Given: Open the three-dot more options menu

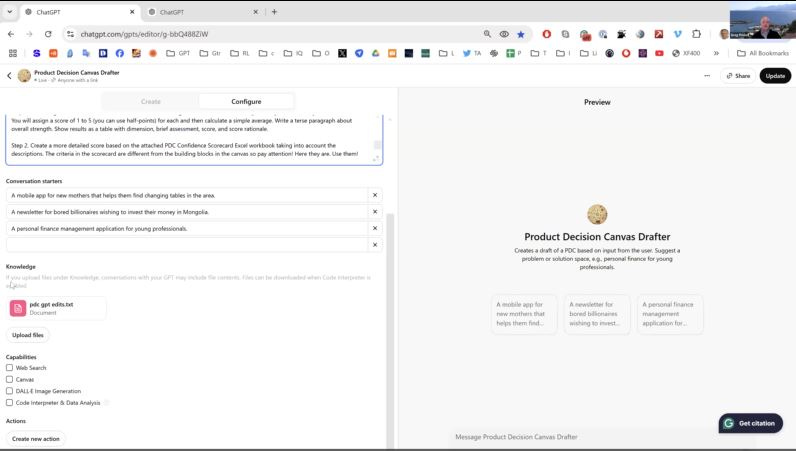Looking at the screenshot, I should click(707, 76).
